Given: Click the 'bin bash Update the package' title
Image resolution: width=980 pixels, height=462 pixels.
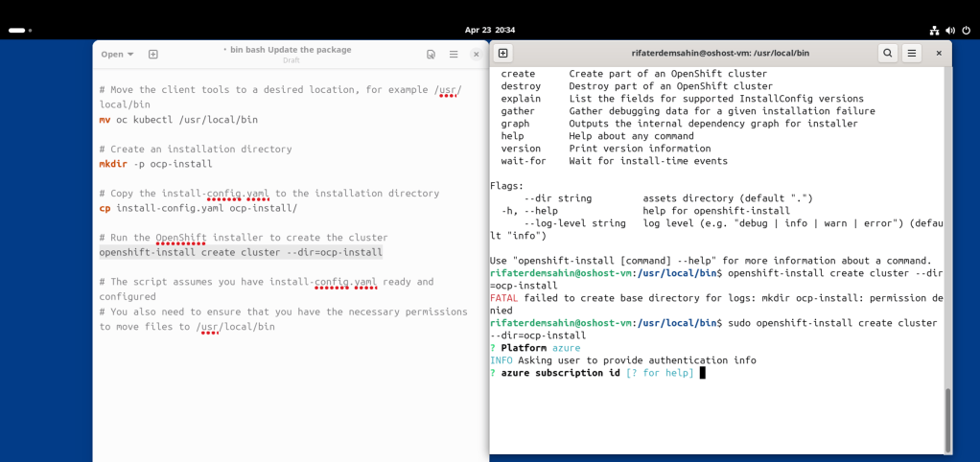Looking at the screenshot, I should click(x=291, y=50).
